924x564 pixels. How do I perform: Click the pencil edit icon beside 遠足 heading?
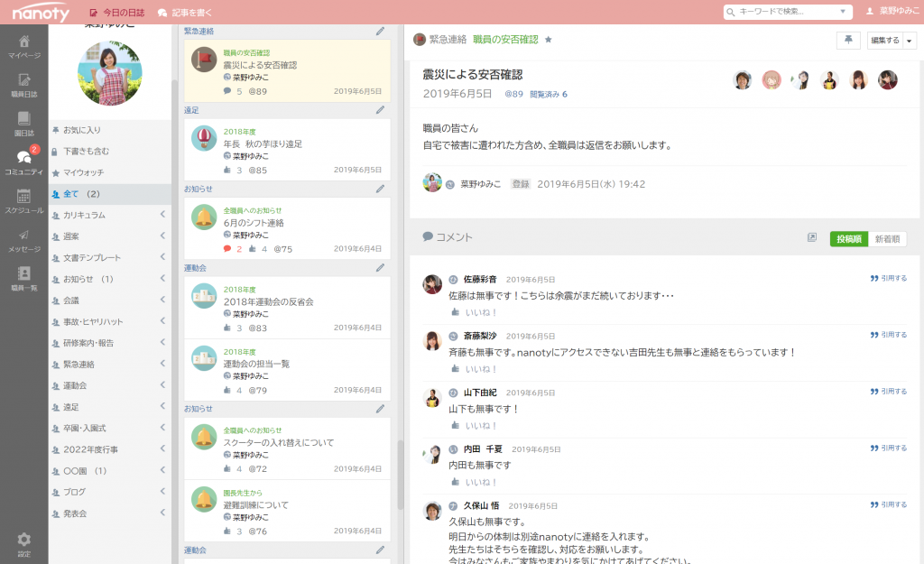[x=380, y=110]
